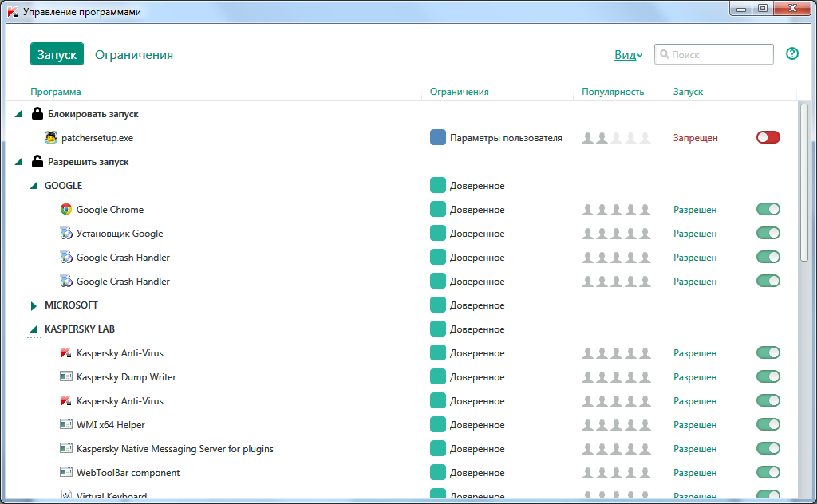Click the open padlock icon beside Разрешить запуск
Viewport: 817px width, 504px height.
point(37,162)
